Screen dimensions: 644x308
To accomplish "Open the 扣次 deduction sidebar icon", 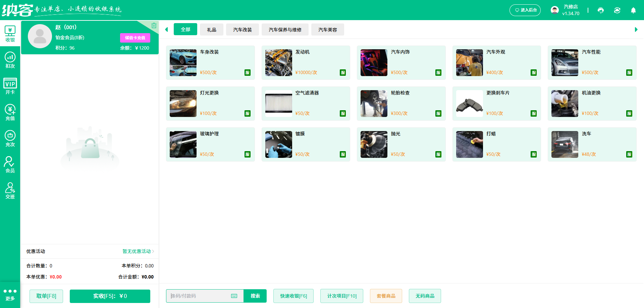I will (10, 60).
